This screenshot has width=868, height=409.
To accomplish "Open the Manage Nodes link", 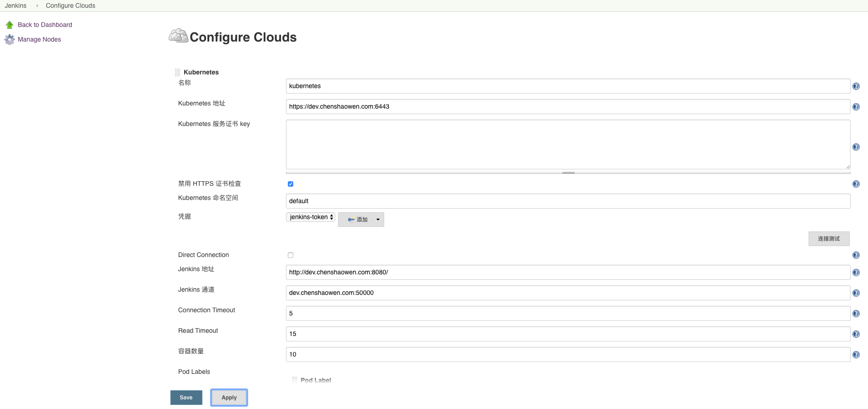I will click(x=39, y=40).
